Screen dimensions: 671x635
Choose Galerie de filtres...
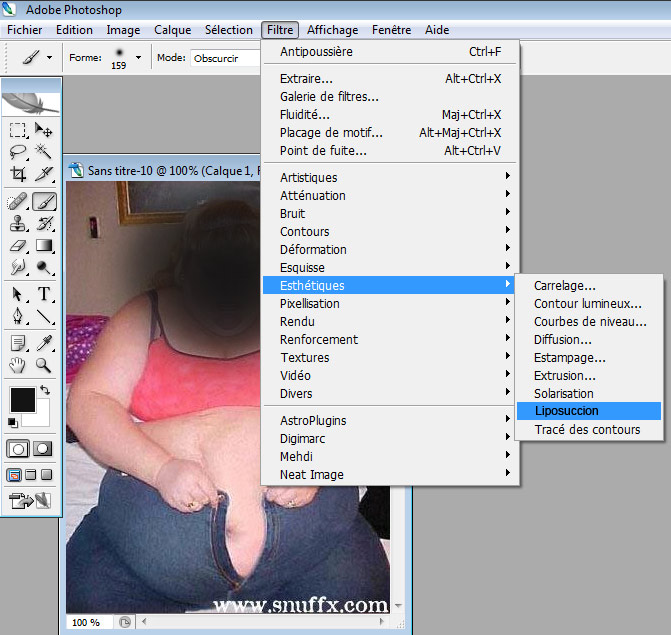point(389,96)
